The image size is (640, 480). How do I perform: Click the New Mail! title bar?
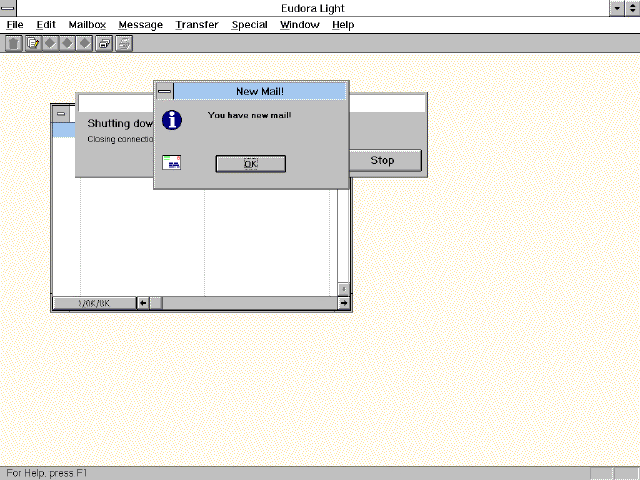click(260, 91)
